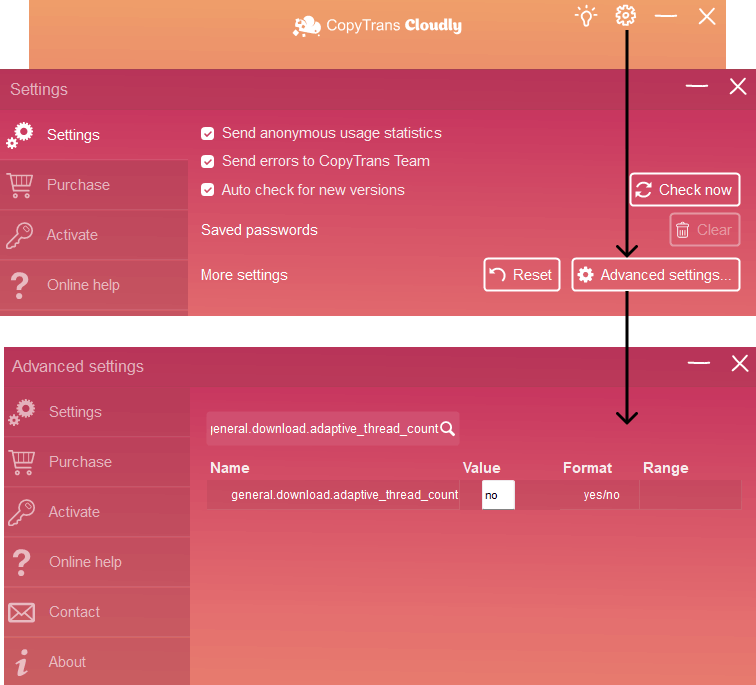Minimize the Advanced settings window

click(x=699, y=363)
